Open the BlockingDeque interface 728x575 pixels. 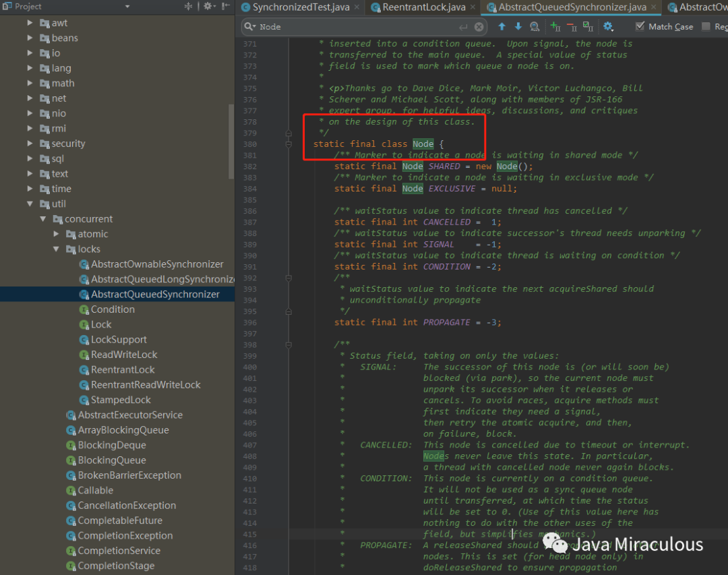click(111, 445)
